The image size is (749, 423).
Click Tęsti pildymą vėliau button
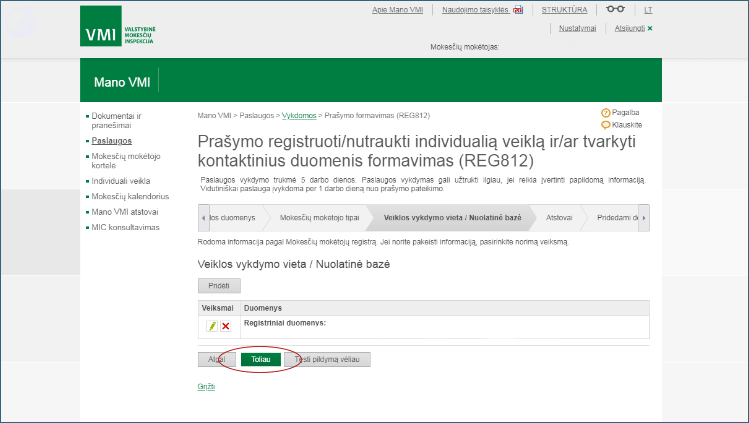(327, 360)
